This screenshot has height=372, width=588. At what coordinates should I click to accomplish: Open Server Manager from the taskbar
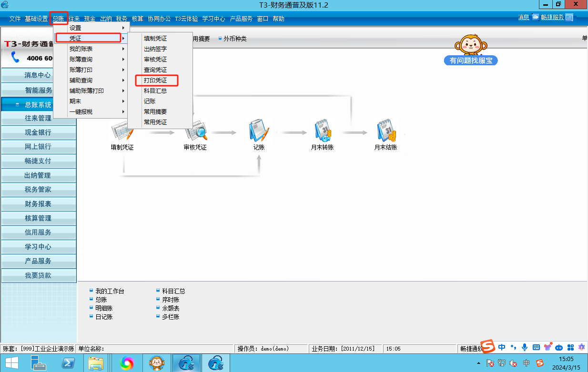coord(38,363)
